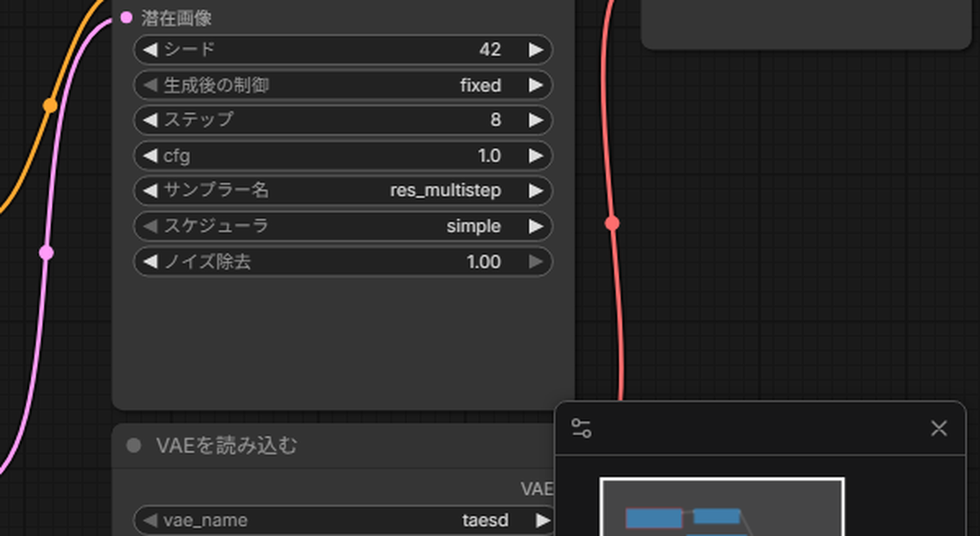980x536 pixels.
Task: Decrease denoise value with left arrow
Action: (x=150, y=262)
